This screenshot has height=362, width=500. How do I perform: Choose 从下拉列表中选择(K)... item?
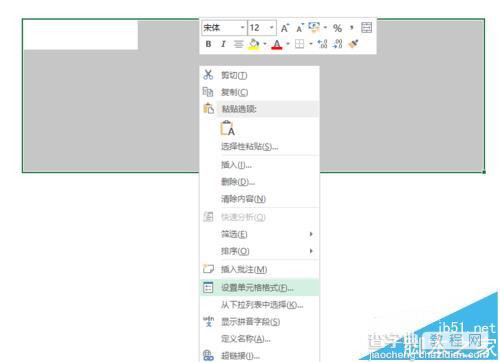point(259,305)
